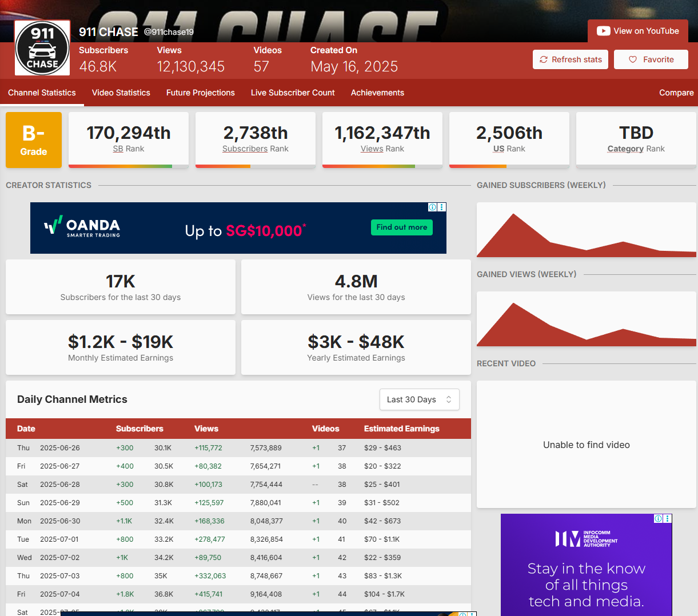The height and width of the screenshot is (616, 698).
Task: Click the IMDA ad info icon
Action: click(x=659, y=518)
